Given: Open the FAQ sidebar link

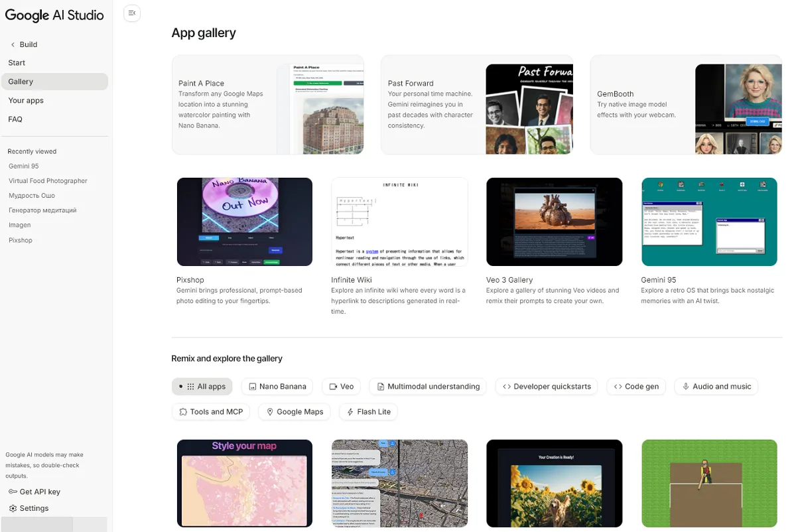Looking at the screenshot, I should 15,119.
